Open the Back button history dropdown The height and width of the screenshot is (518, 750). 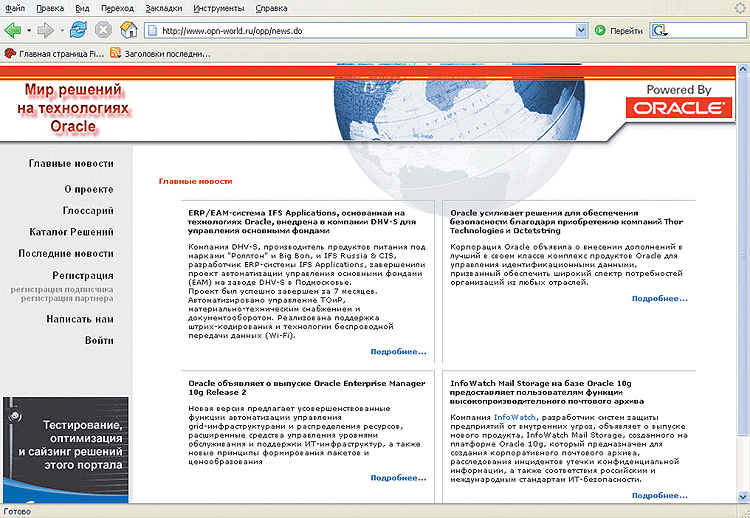29,31
